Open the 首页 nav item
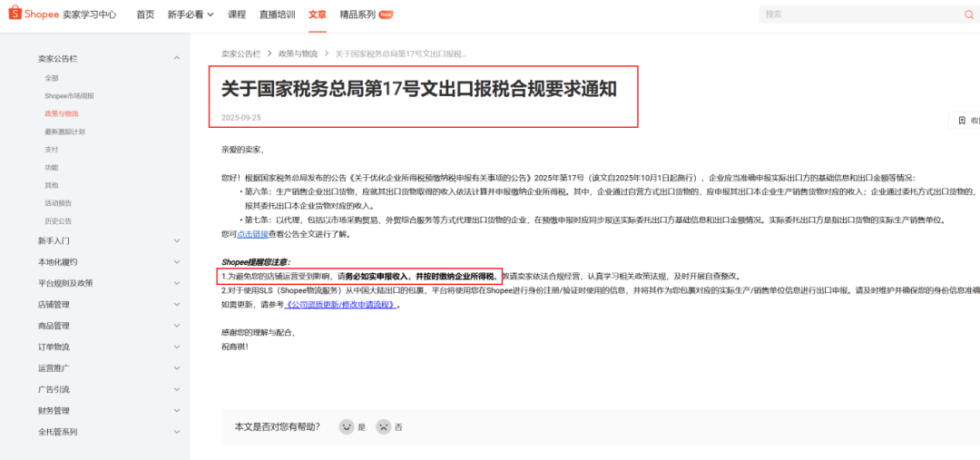980x460 pixels. pos(145,15)
